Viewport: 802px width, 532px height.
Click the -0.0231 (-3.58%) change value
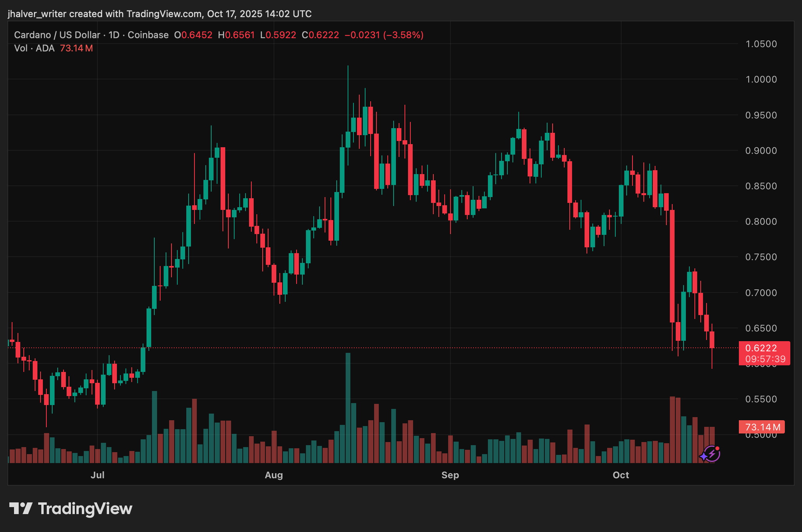point(384,35)
